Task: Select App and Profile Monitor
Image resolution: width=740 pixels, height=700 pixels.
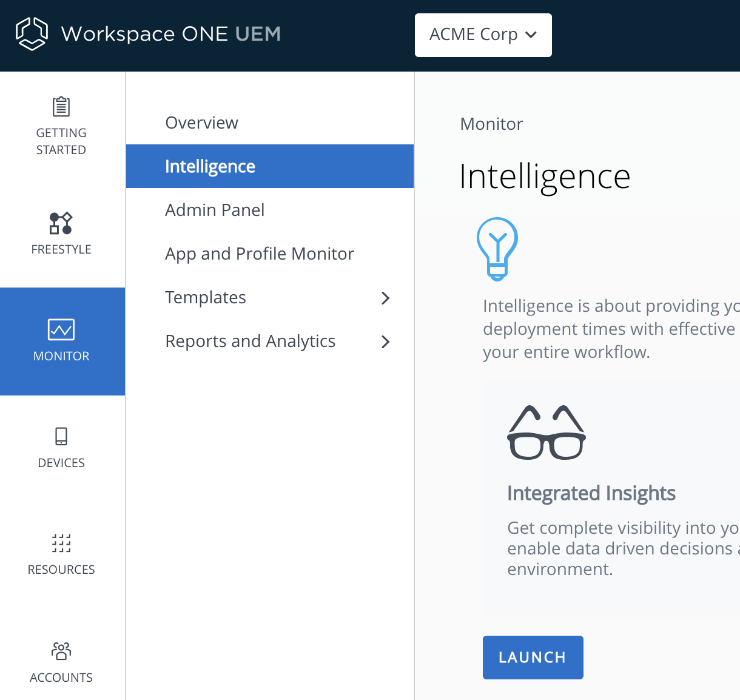Action: (x=260, y=254)
